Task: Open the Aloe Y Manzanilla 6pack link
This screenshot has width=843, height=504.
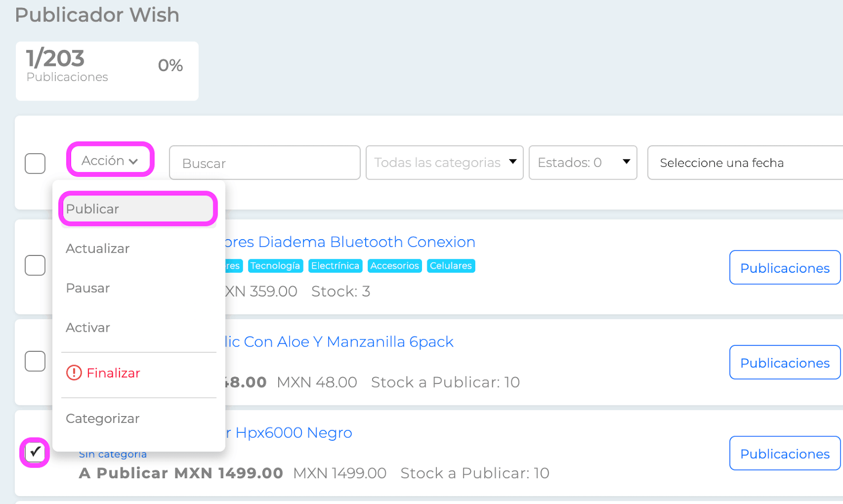Action: coord(339,342)
